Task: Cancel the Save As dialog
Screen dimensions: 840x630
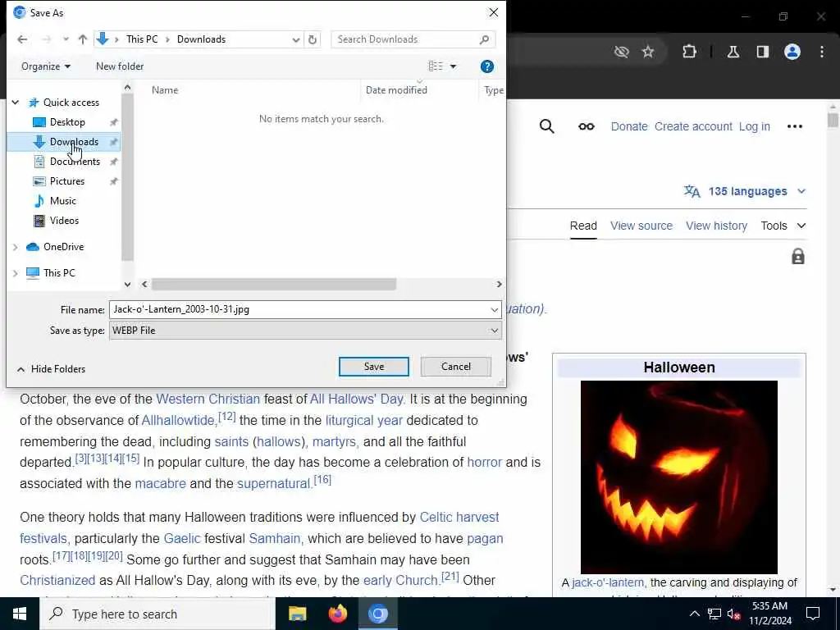Action: click(x=456, y=367)
